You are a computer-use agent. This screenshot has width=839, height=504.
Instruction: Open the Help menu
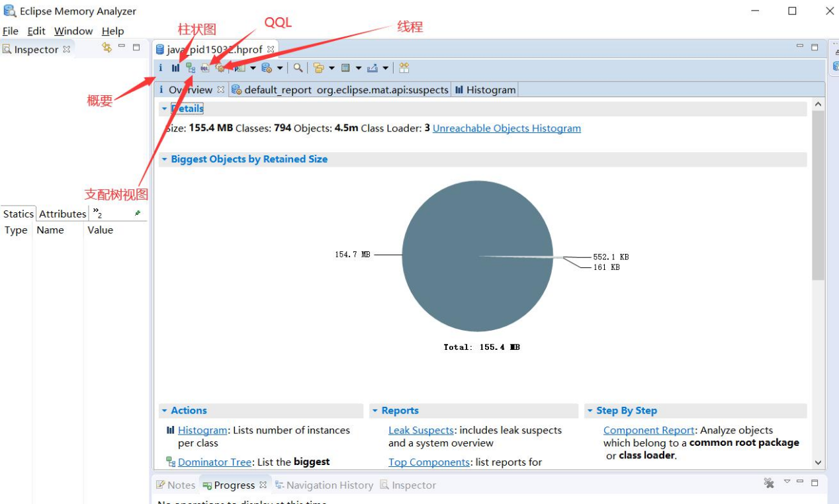[112, 31]
